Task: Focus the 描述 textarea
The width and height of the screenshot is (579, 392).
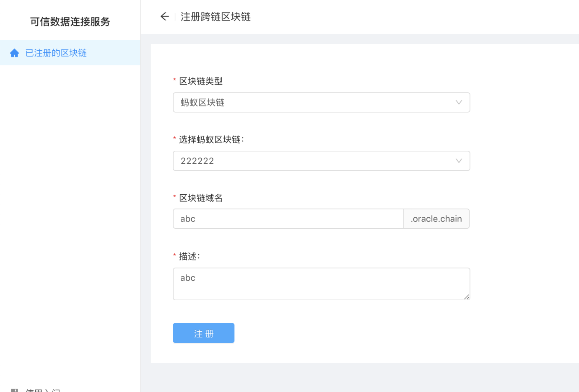Action: [321, 284]
